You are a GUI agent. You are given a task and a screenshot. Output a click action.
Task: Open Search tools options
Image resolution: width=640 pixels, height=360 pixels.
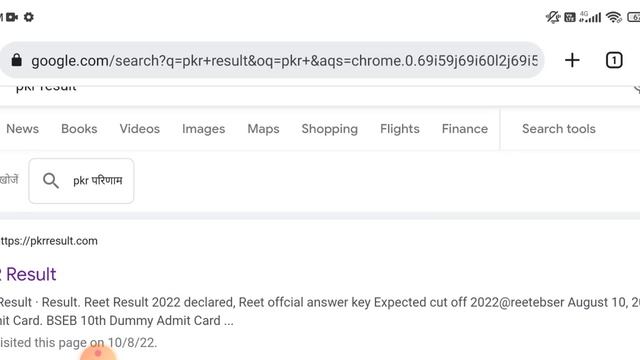pos(559,129)
